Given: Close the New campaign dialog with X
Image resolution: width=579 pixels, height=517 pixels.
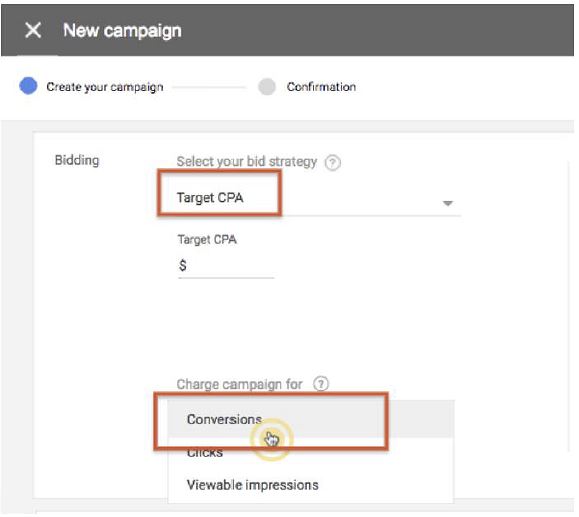Looking at the screenshot, I should [33, 30].
